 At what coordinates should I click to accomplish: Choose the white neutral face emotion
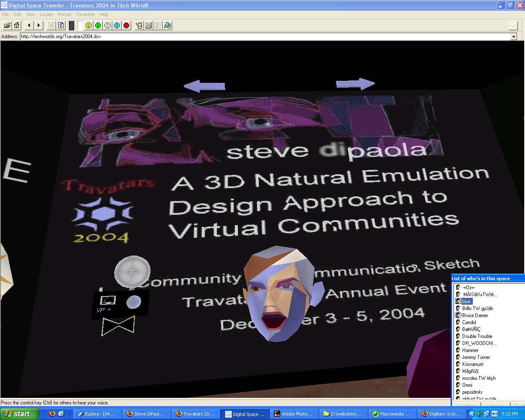[107, 25]
